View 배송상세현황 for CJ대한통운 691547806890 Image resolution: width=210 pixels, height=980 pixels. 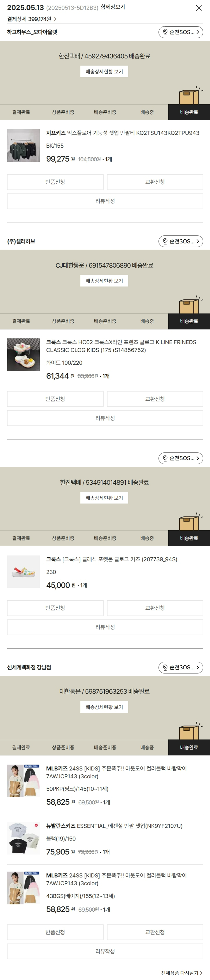coord(104,281)
